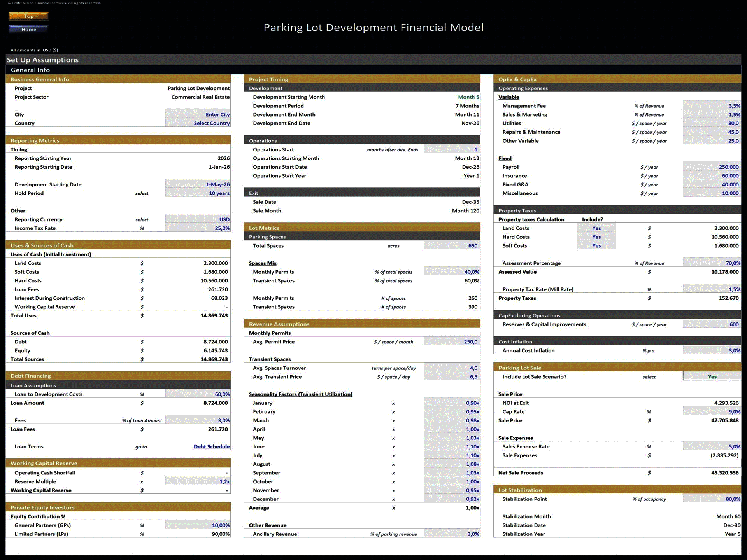Select Ancillary Revenue 3,0% input cell
The image size is (747, 560).
[x=452, y=534]
